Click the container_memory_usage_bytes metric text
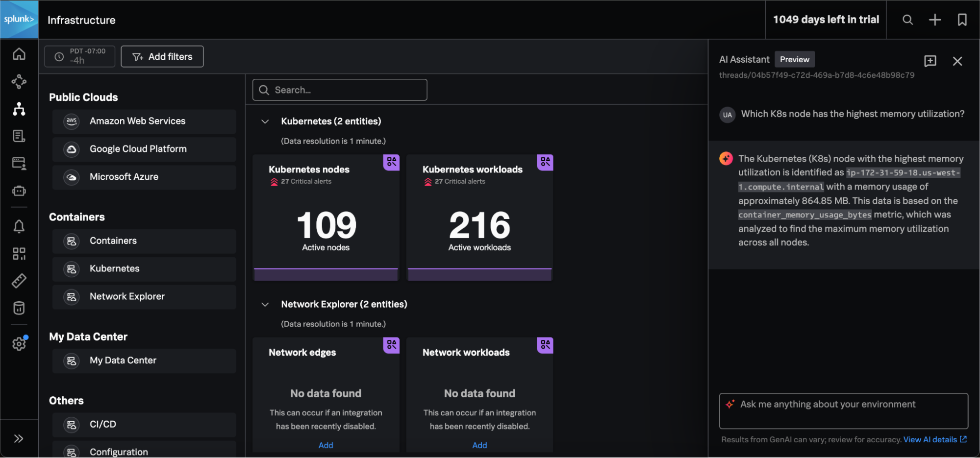The width and height of the screenshot is (980, 458). point(805,215)
